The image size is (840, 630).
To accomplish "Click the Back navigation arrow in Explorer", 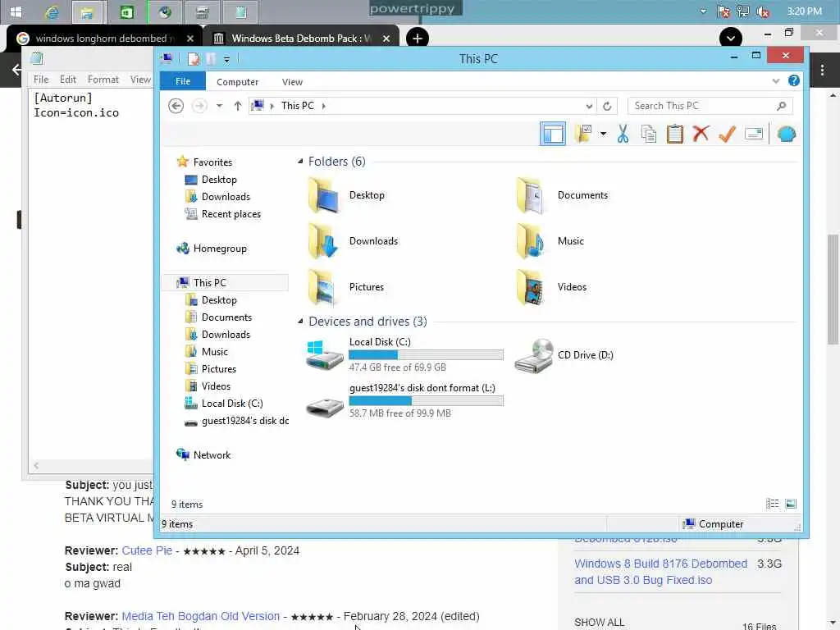I will (x=176, y=106).
